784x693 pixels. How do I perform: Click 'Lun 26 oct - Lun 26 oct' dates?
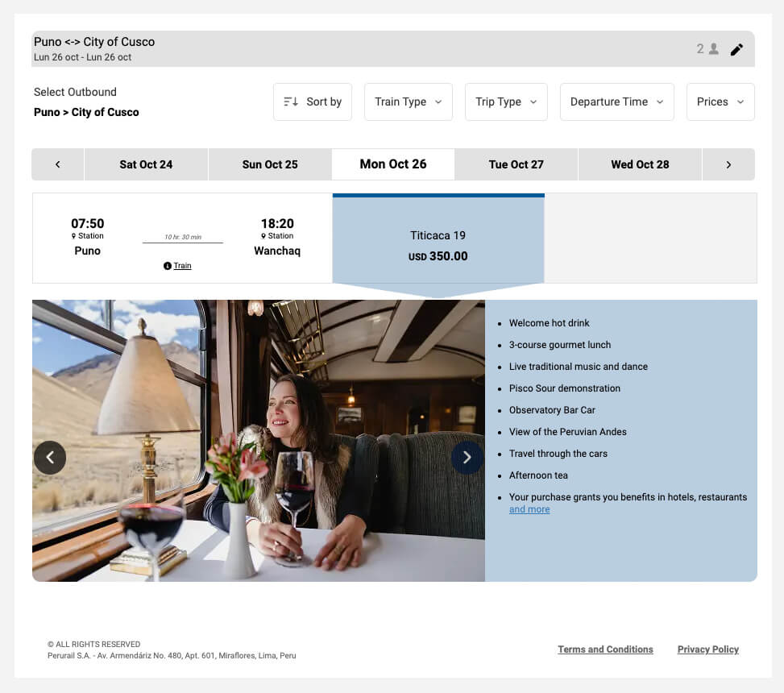pyautogui.click(x=82, y=57)
